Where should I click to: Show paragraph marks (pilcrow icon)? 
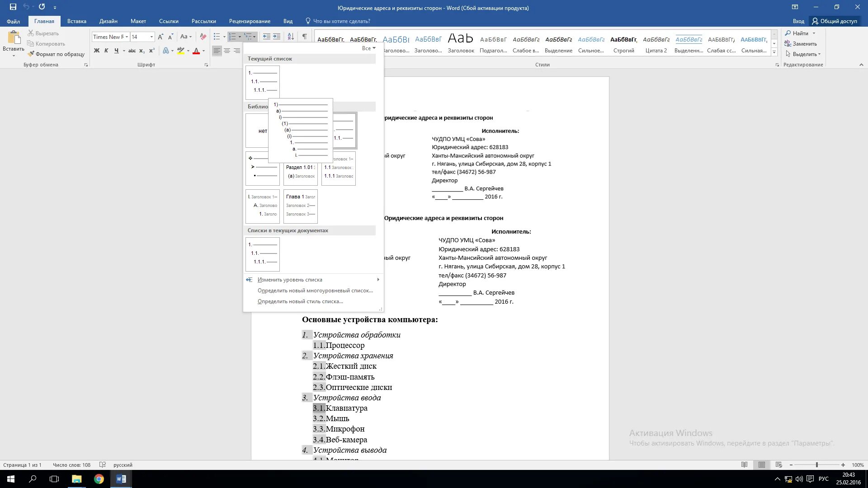point(304,37)
